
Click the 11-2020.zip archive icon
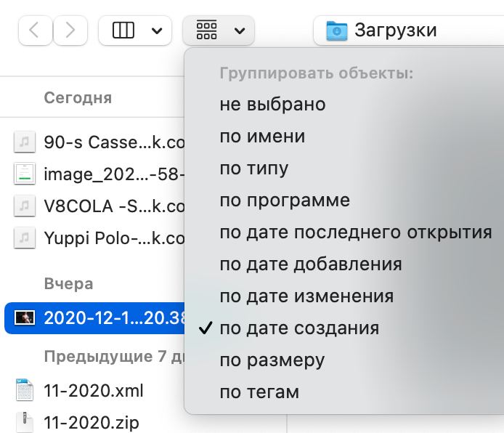click(25, 422)
